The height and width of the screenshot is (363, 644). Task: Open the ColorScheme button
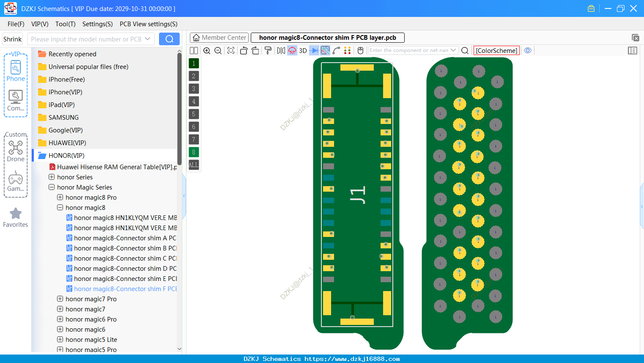pos(496,50)
